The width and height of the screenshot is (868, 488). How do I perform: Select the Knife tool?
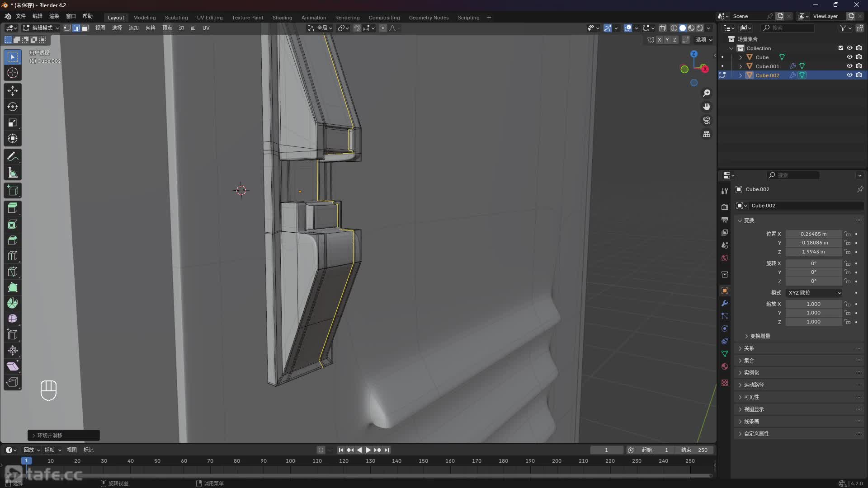point(13,272)
